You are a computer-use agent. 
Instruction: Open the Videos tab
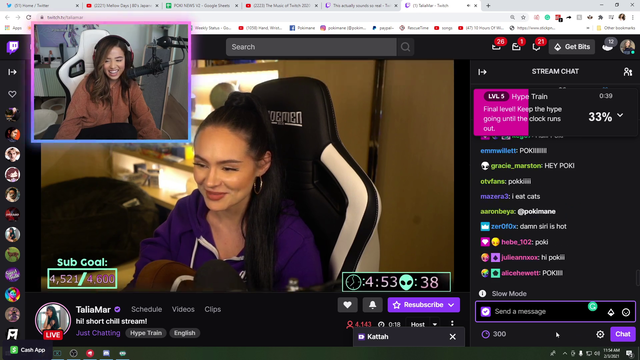tap(183, 309)
